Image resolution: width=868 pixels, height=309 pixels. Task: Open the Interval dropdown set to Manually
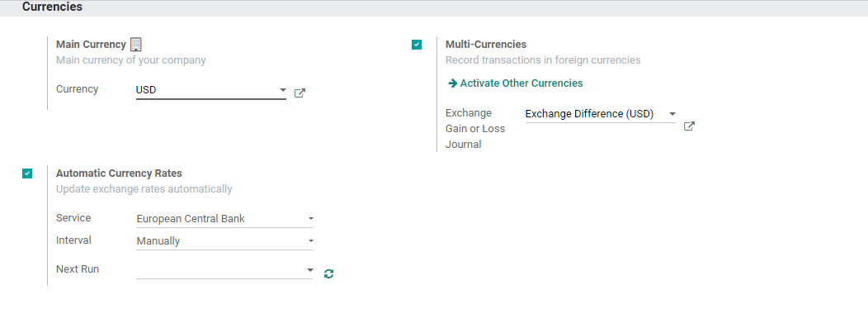(x=224, y=240)
